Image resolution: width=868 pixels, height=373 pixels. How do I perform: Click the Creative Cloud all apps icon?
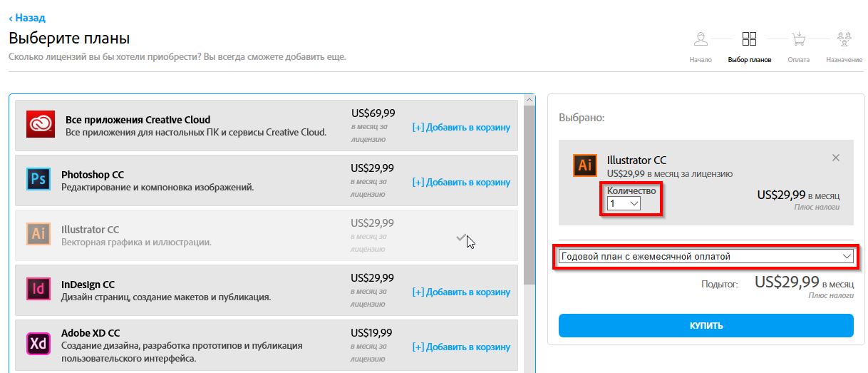coord(41,125)
